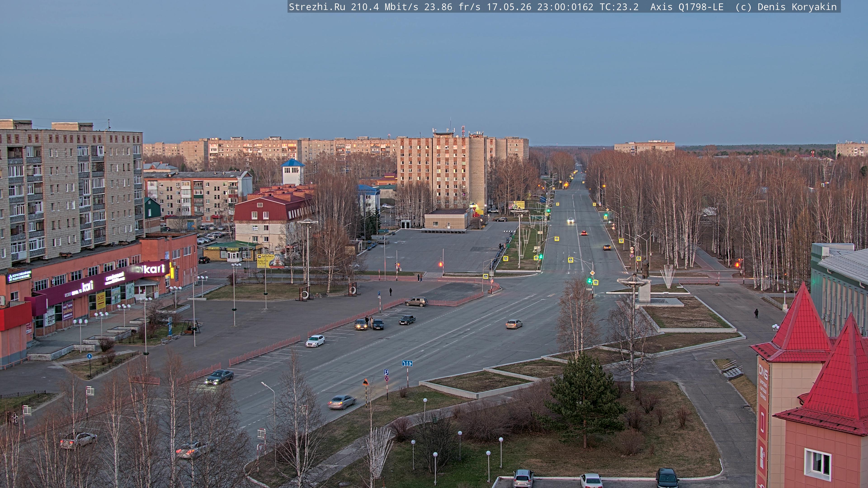
Task: Select the Axis Q1798-LE camera model label
Action: click(x=687, y=7)
